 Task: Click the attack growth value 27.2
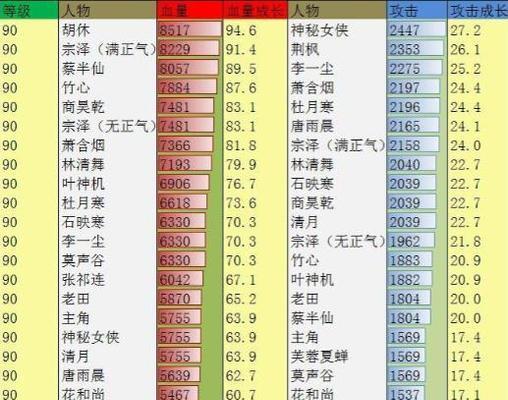tap(478, 30)
